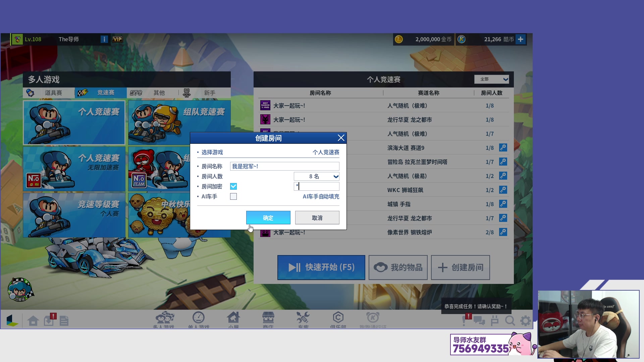This screenshot has width=644, height=362.
Task: Click the 房间名称 column header
Action: tap(320, 93)
